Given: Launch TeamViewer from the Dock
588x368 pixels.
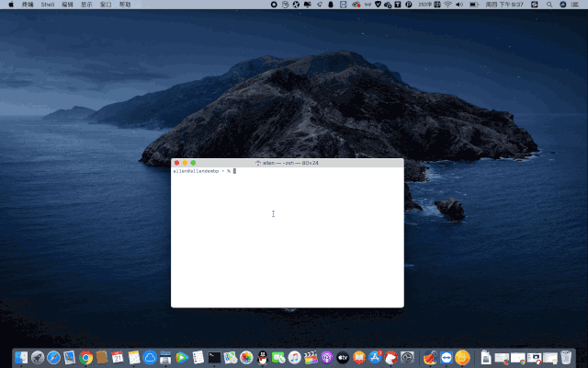Looking at the screenshot, I should 447,357.
